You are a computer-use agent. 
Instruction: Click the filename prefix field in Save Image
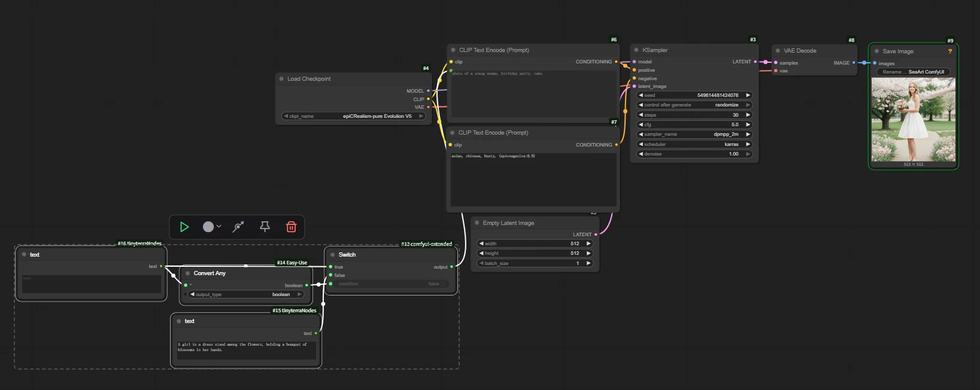(x=913, y=72)
